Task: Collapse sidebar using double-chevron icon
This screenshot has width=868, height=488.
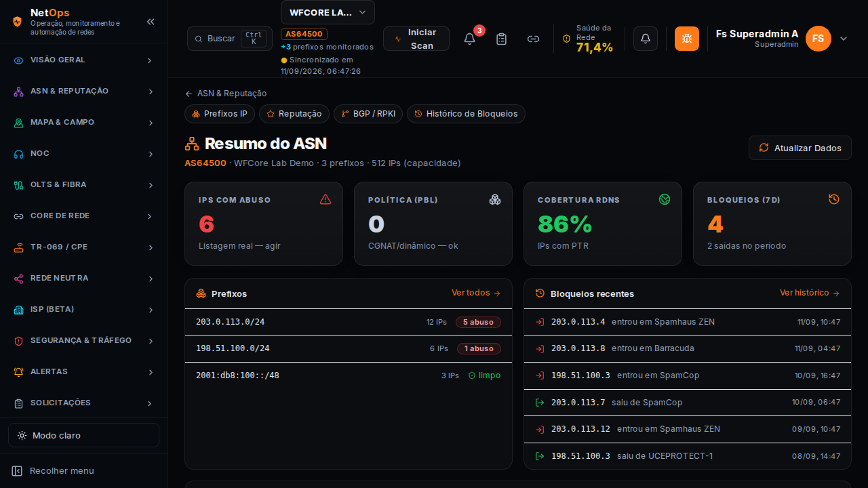Action: 151,22
